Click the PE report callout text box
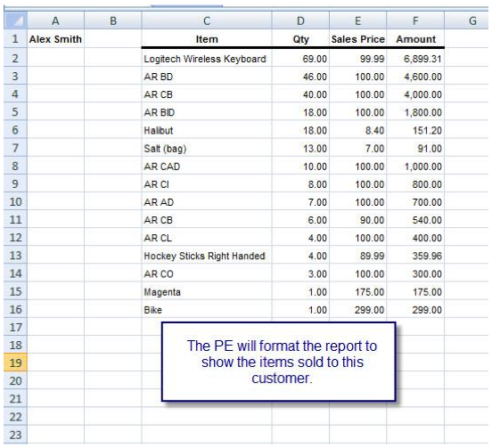The height and width of the screenshot is (448, 492). 279,362
